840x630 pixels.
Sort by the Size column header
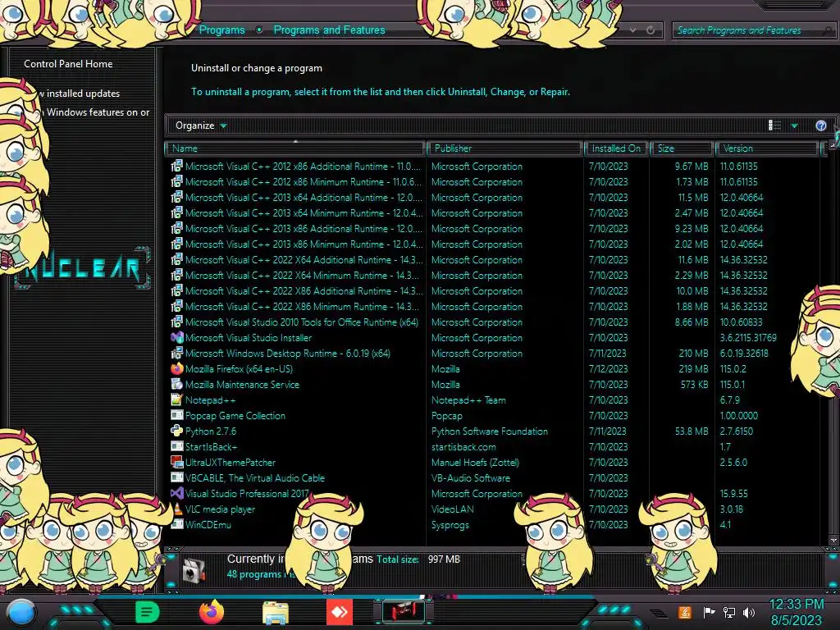(682, 148)
